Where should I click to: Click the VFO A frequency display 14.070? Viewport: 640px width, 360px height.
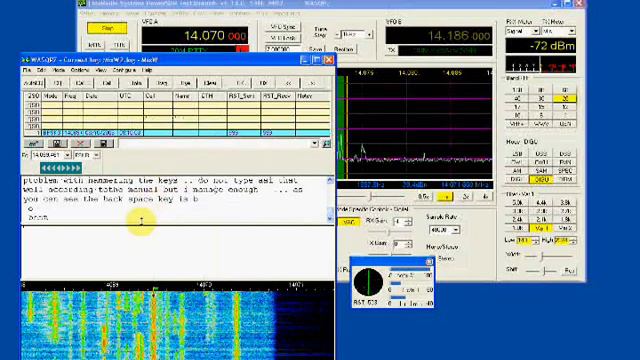[x=195, y=36]
